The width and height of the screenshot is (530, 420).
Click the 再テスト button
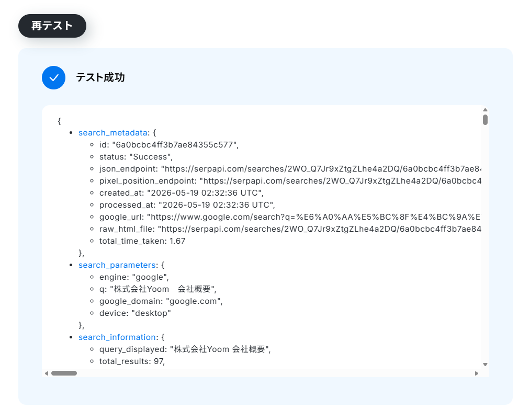52,26
